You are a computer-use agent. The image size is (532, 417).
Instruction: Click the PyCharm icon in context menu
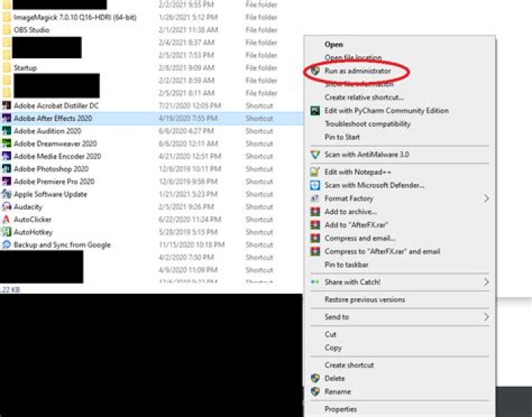pyautogui.click(x=316, y=111)
